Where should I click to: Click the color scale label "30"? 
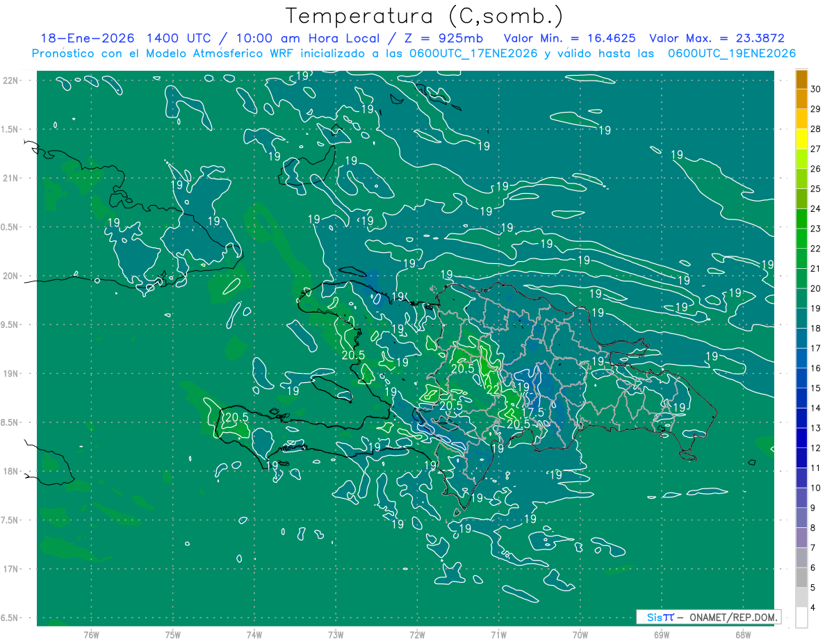[x=816, y=89]
